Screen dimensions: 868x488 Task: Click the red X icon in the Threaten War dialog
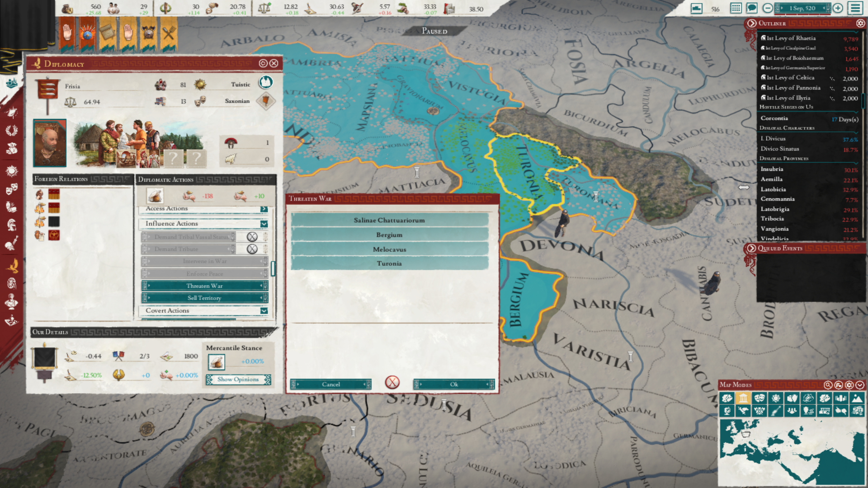pos(392,383)
